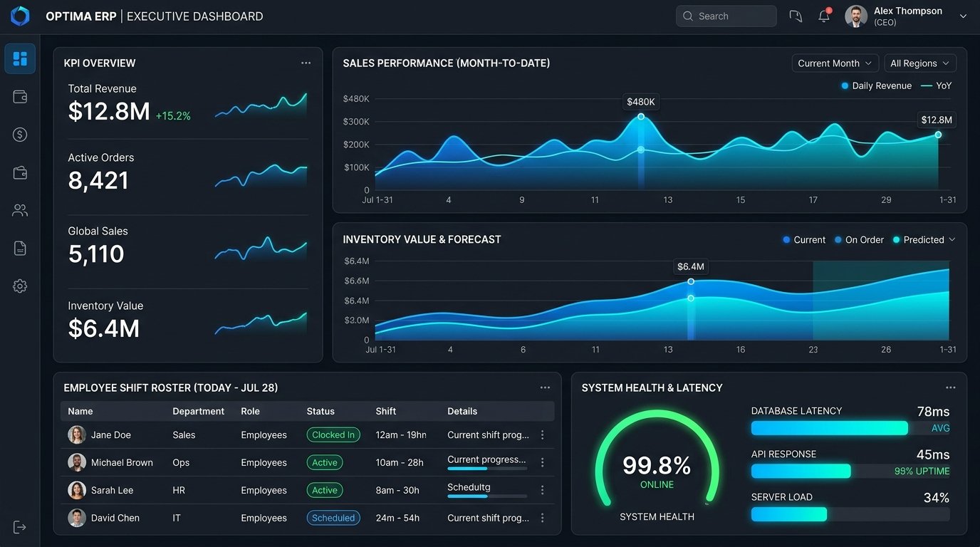980x547 pixels.
Task: Click the $480K data point on the sales chart
Action: click(x=641, y=117)
